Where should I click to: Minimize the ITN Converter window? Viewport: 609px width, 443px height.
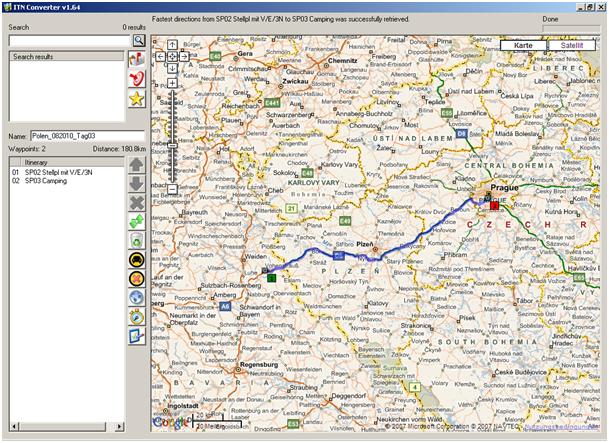point(581,7)
